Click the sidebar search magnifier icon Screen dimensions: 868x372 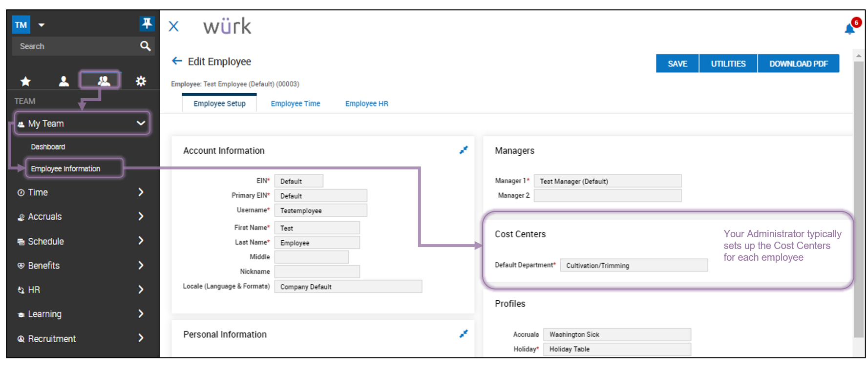pos(145,46)
